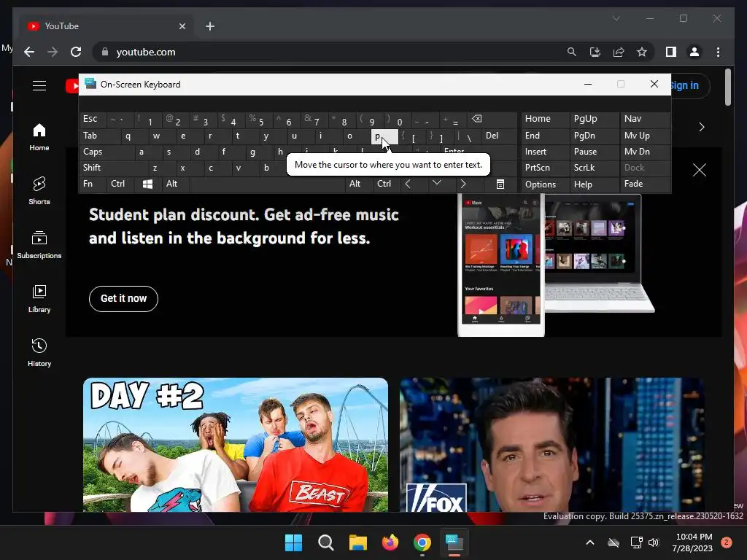Open File Explorer from taskbar

pyautogui.click(x=357, y=542)
